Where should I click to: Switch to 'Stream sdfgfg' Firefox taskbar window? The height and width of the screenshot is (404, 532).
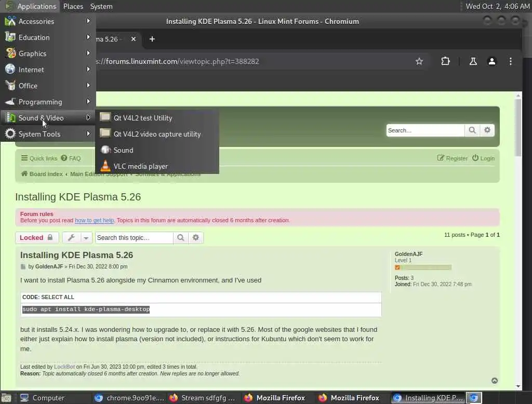click(203, 398)
